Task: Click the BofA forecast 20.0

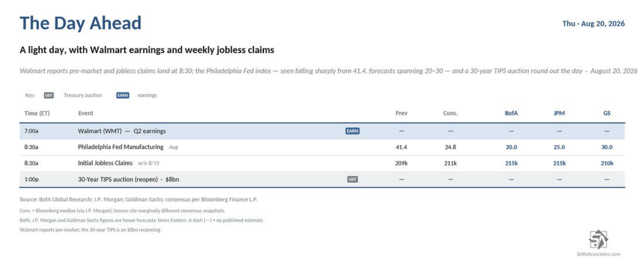Action: click(x=511, y=147)
